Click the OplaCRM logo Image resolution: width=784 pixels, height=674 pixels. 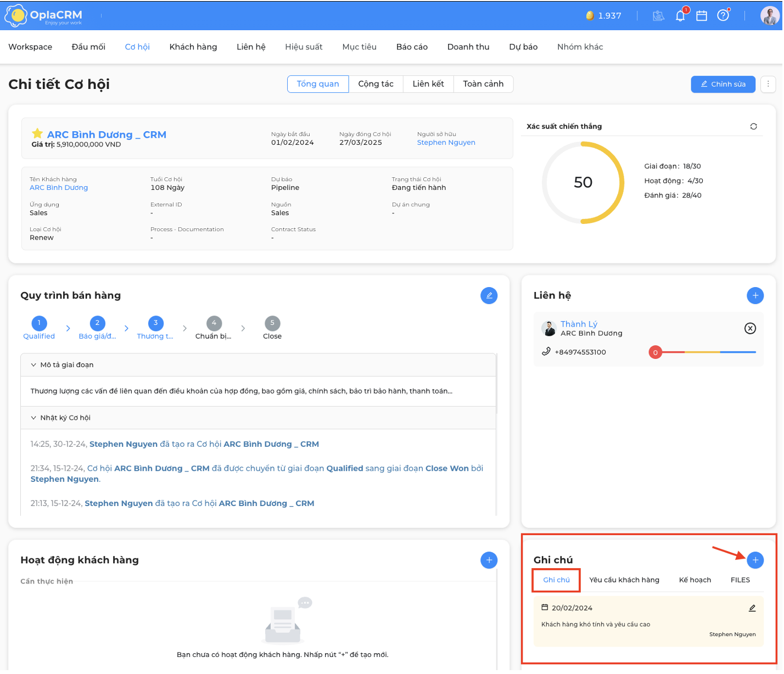coord(44,16)
